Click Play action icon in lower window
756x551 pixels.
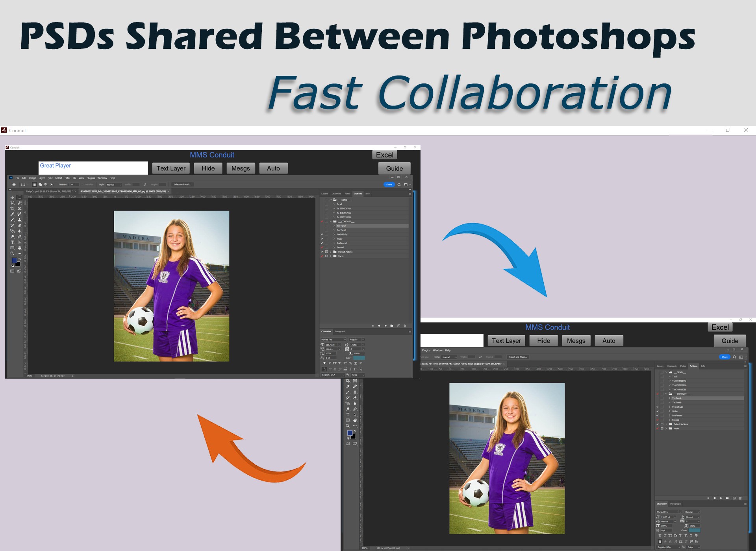point(721,498)
